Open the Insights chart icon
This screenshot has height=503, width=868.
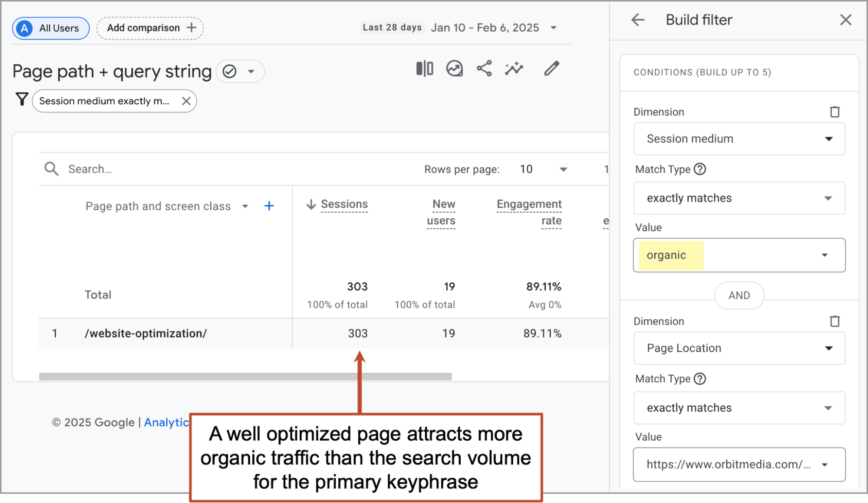pyautogui.click(x=454, y=69)
